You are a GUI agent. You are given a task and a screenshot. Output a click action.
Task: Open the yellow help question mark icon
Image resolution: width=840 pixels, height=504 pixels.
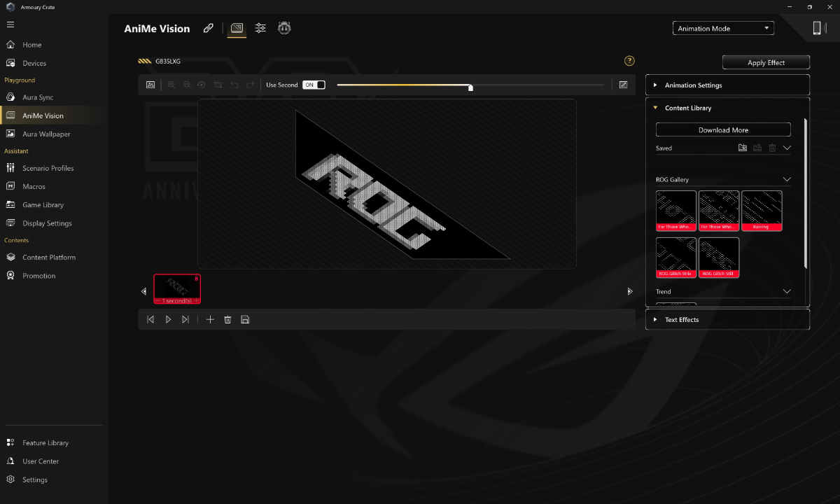(629, 61)
